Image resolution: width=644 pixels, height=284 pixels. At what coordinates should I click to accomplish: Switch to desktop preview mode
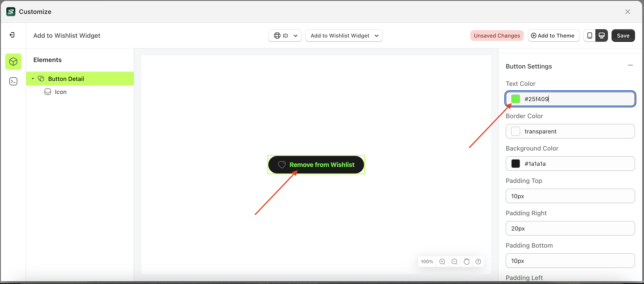click(602, 35)
